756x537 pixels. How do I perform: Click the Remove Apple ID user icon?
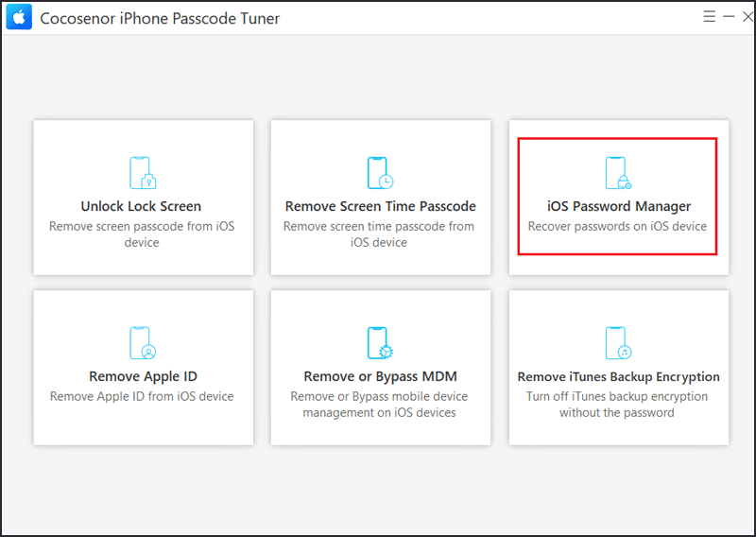pyautogui.click(x=143, y=343)
